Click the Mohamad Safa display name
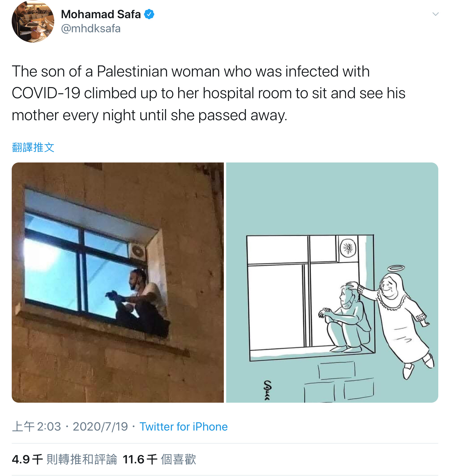Viewport: 450px width, 476px height. tap(101, 14)
